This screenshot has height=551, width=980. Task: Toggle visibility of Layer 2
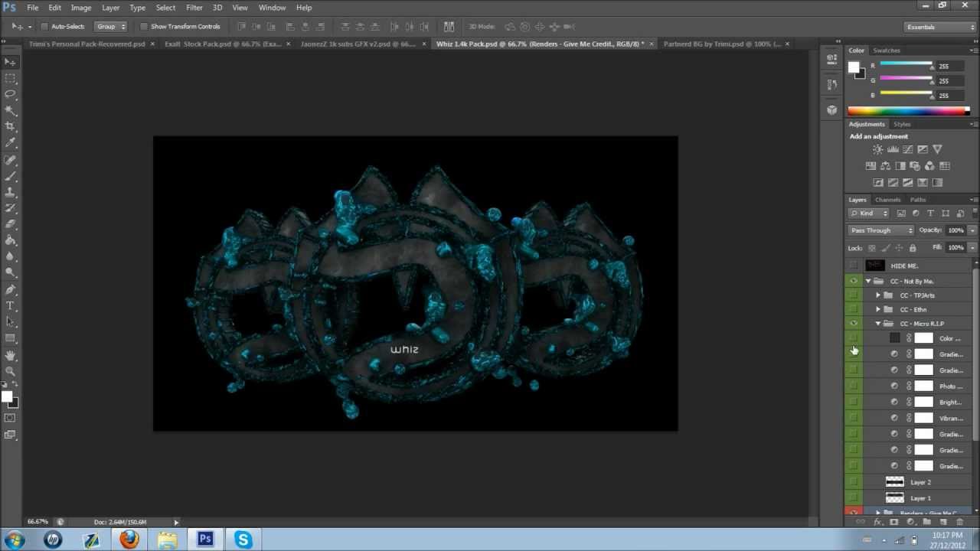tap(854, 482)
